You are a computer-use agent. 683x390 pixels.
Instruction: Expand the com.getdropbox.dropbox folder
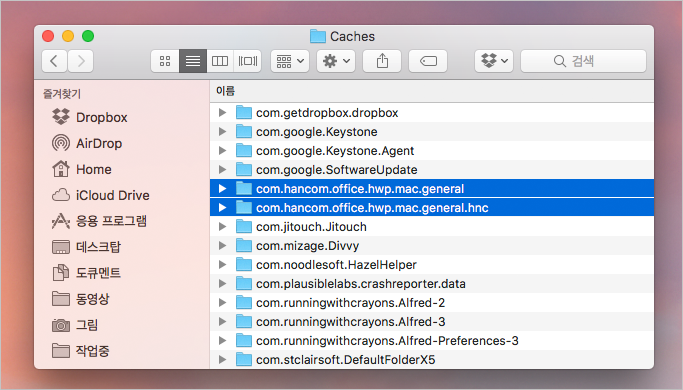coord(223,112)
